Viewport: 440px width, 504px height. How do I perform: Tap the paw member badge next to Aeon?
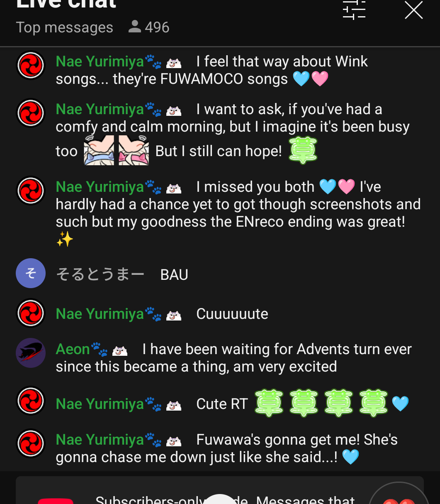coord(99,350)
